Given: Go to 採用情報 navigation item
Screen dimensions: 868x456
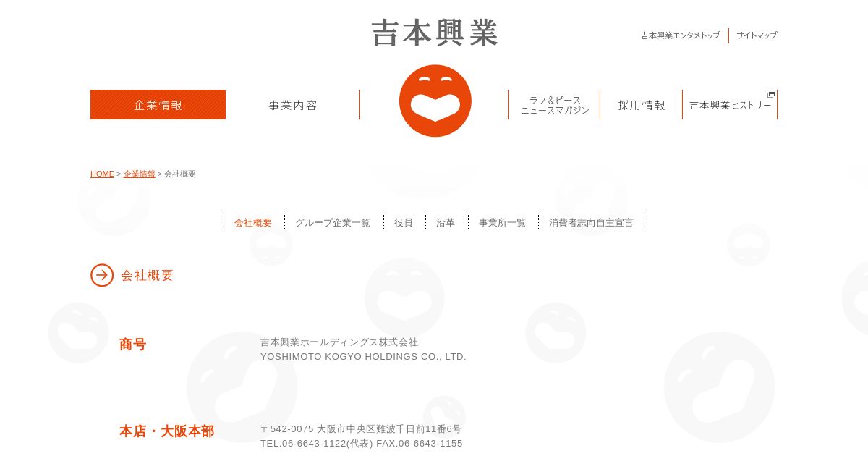Looking at the screenshot, I should [x=642, y=105].
